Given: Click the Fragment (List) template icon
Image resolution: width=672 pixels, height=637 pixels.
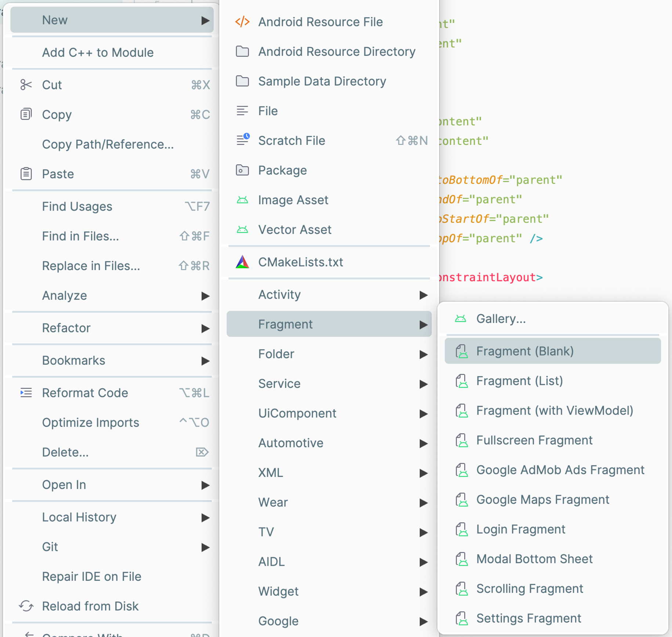Looking at the screenshot, I should (462, 381).
